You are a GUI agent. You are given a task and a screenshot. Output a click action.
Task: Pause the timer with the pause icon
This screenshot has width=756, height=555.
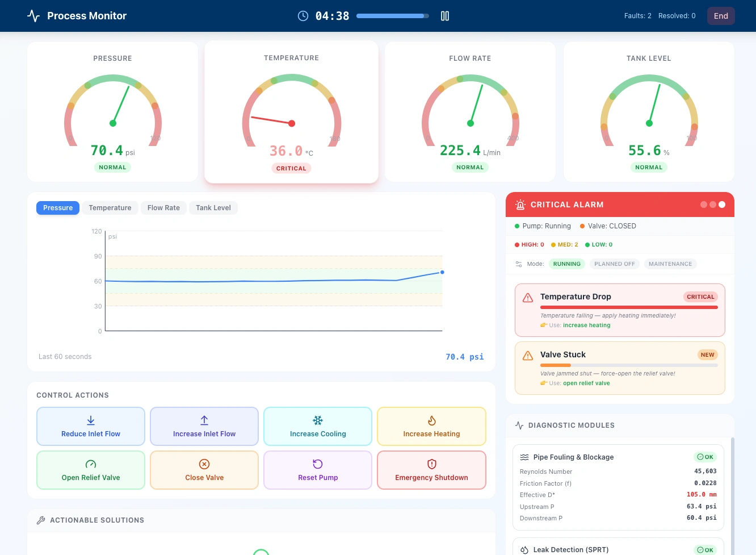(445, 16)
